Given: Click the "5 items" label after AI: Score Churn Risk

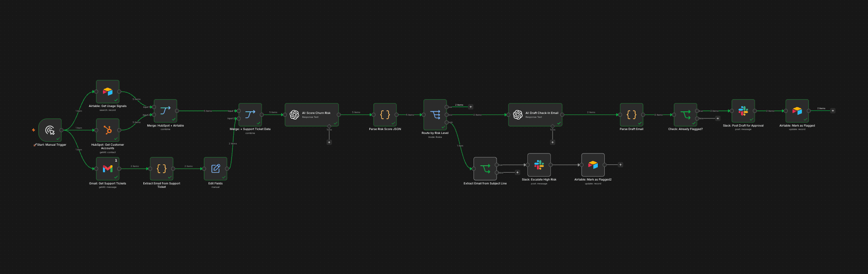Looking at the screenshot, I should point(356,112).
